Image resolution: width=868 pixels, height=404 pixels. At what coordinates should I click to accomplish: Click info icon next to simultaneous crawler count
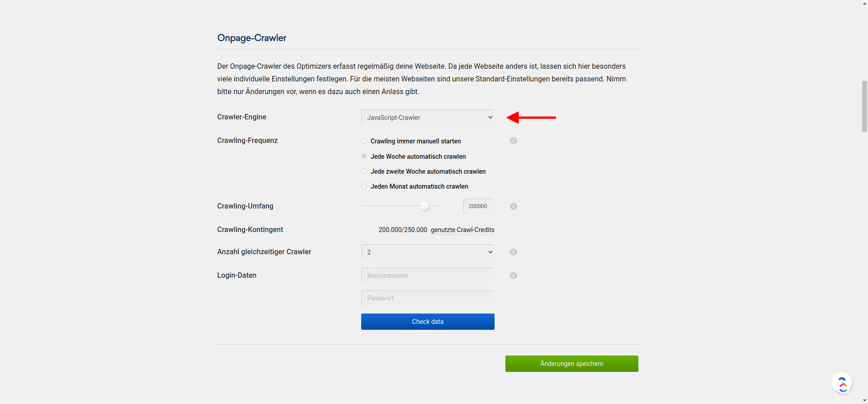click(513, 252)
